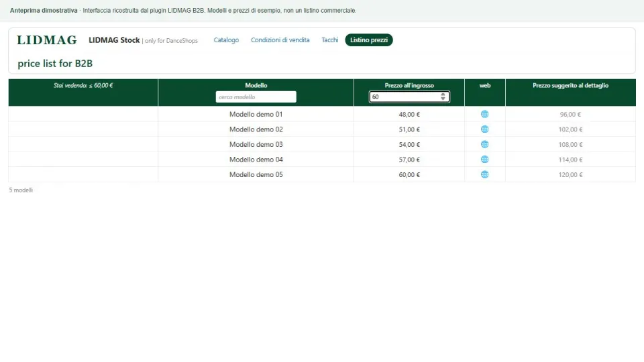Select the 120,00 € suggested price cell
Viewport: 644px width, 362px height.
point(570,174)
